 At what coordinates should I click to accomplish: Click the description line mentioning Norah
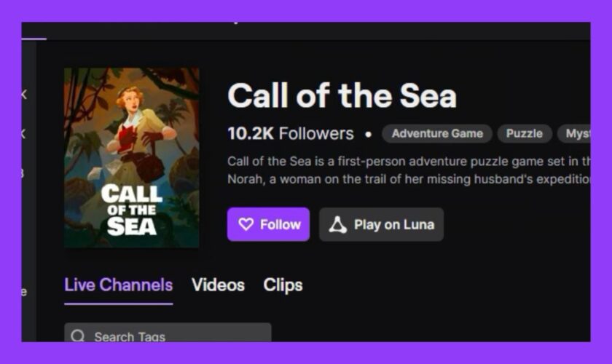coord(408,179)
